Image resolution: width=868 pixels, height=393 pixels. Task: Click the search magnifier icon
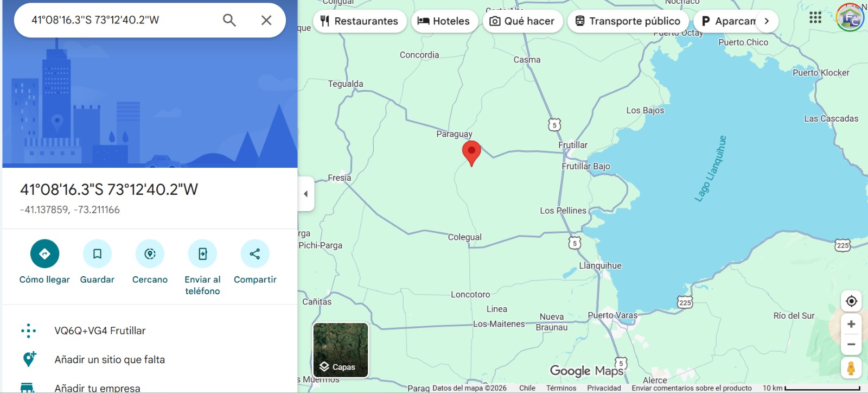pyautogui.click(x=229, y=20)
